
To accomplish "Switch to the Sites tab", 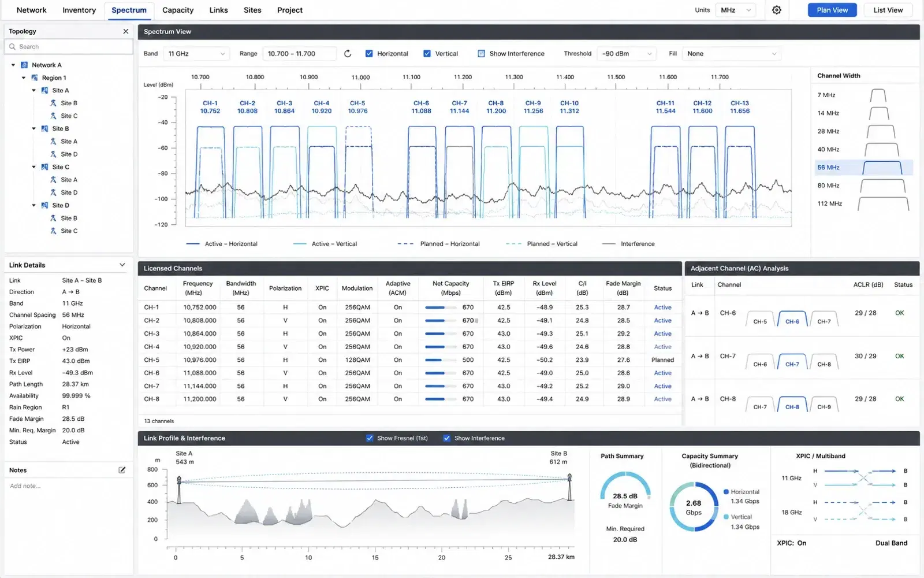I will (x=252, y=10).
